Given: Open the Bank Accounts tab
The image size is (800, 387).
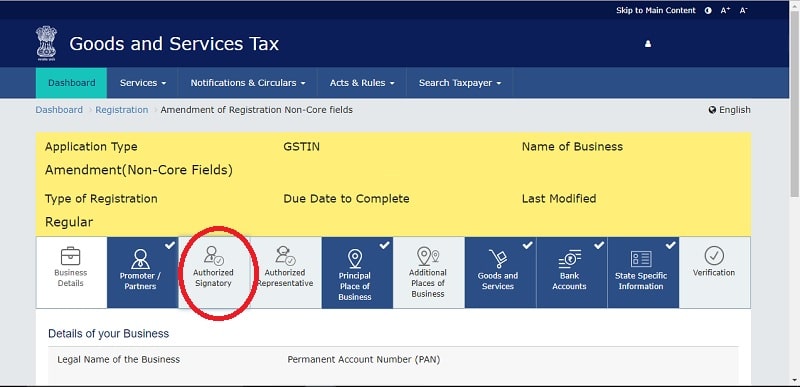Looking at the screenshot, I should pyautogui.click(x=571, y=272).
